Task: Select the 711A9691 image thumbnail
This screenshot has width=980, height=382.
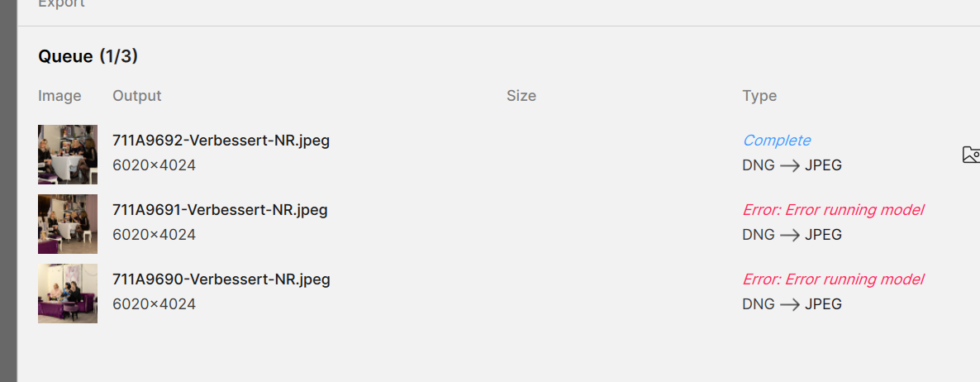Action: point(68,224)
